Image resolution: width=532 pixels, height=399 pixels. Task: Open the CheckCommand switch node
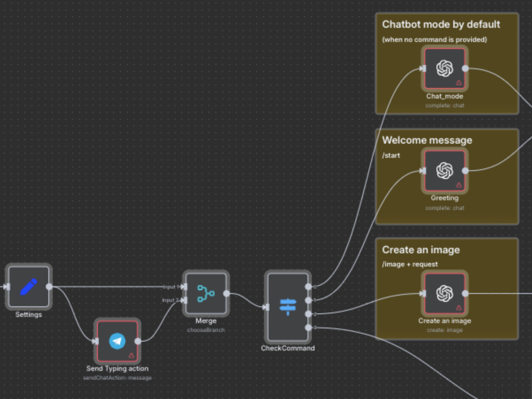(x=288, y=307)
